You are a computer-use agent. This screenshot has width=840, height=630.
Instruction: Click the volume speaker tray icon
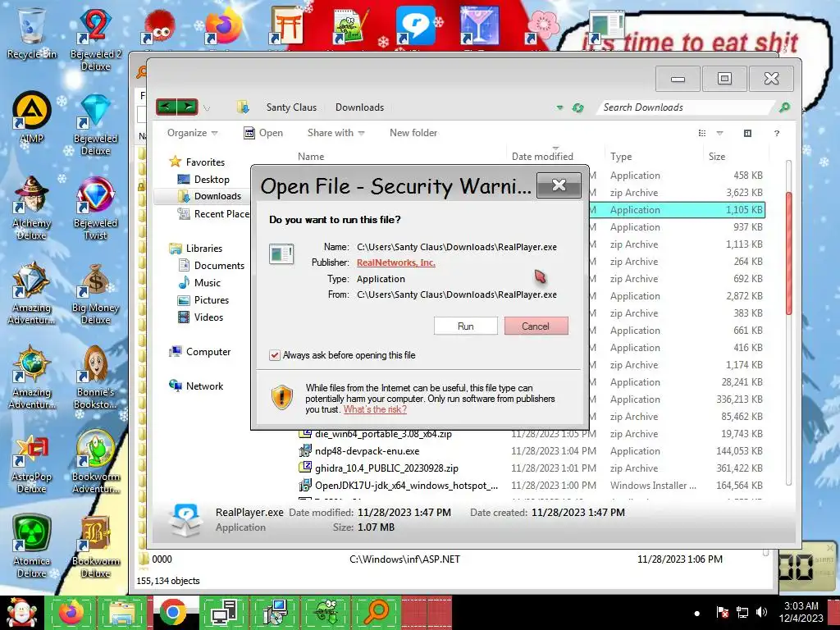[x=761, y=612]
